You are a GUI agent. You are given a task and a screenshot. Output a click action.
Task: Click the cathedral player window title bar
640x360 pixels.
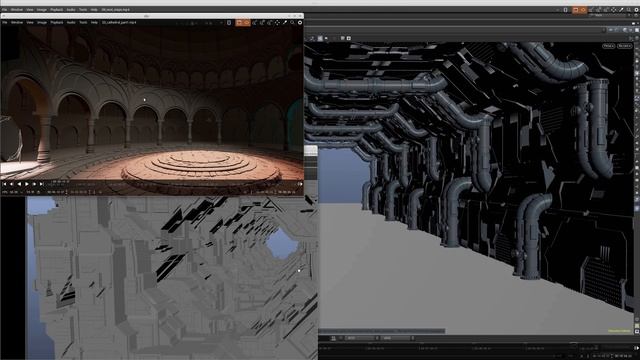pos(152,16)
